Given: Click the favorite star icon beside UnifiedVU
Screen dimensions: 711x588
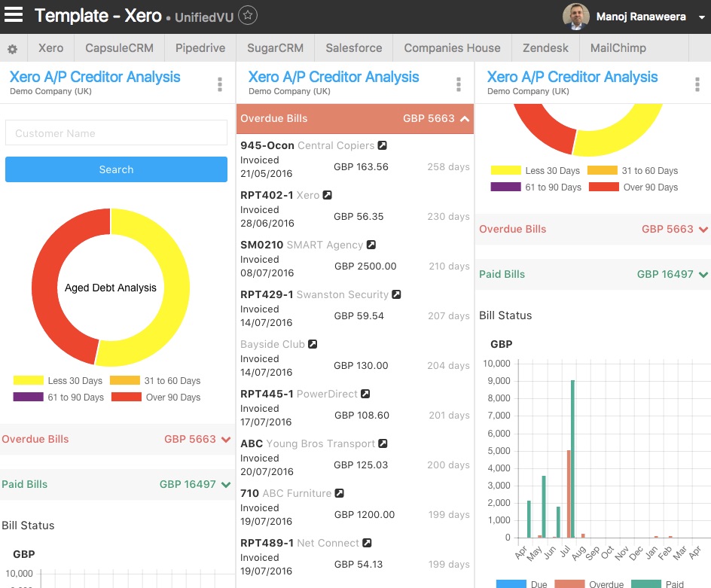Looking at the screenshot, I should [248, 15].
